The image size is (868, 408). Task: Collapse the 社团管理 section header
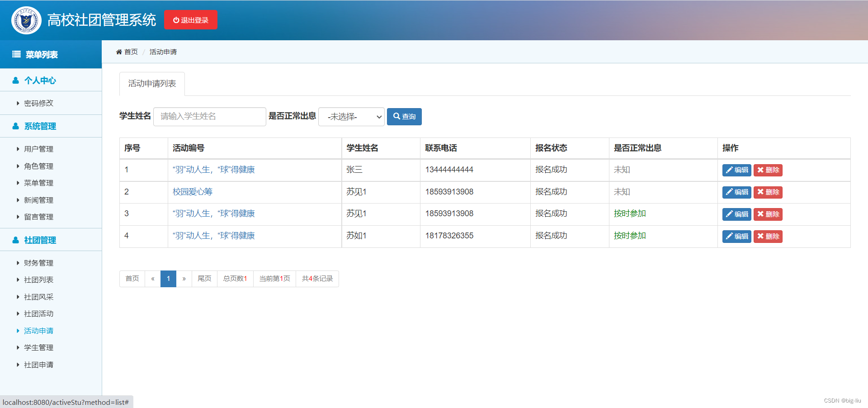51,240
